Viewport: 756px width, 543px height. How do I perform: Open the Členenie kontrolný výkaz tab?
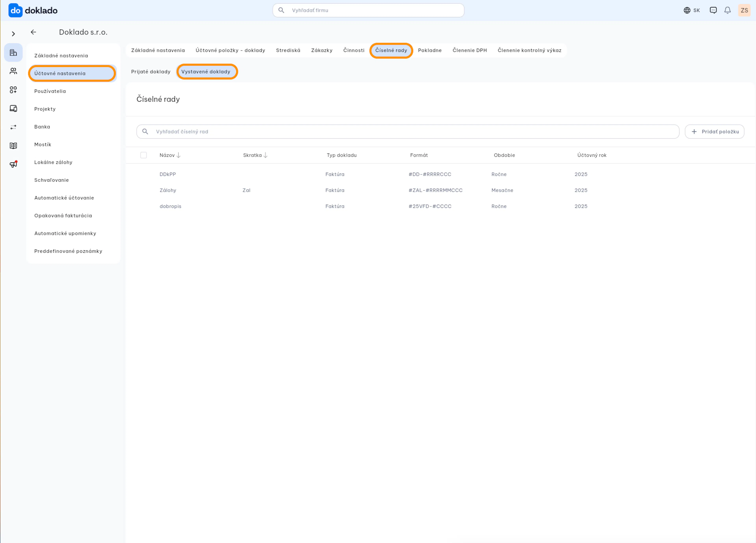[529, 50]
